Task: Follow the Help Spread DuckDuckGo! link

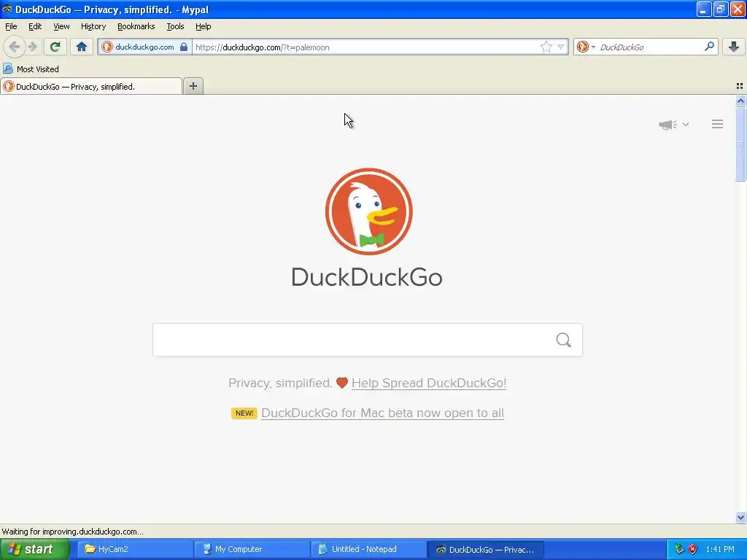Action: pyautogui.click(x=429, y=383)
